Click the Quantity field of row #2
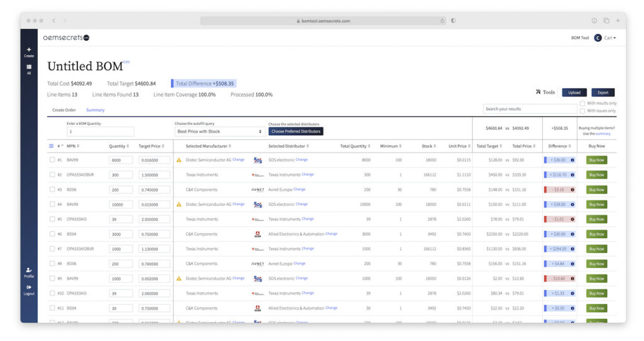The height and width of the screenshot is (341, 644). (x=121, y=175)
